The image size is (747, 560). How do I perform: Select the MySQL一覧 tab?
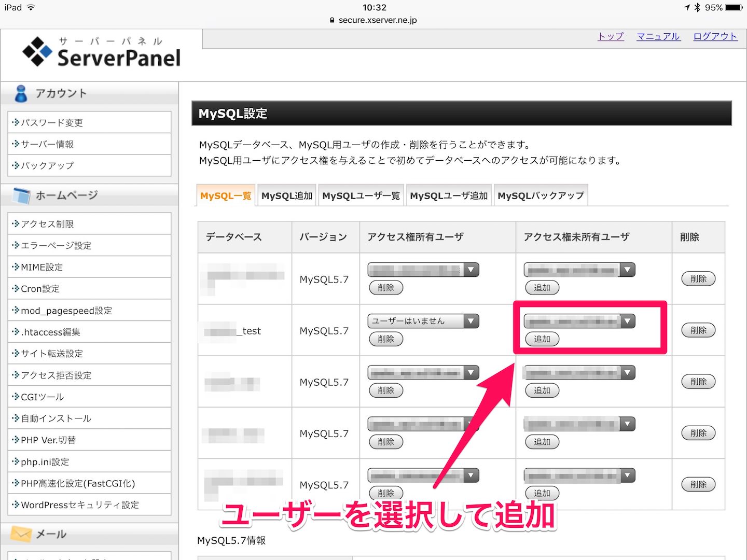[226, 195]
